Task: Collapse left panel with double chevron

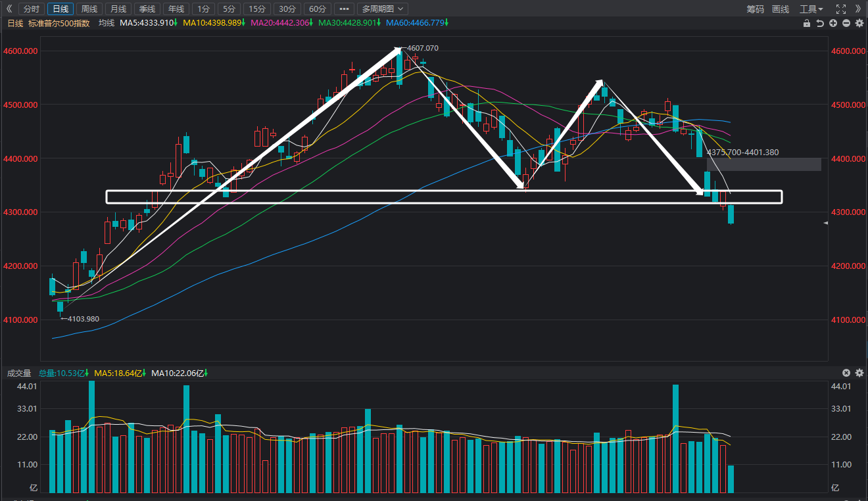Action: pyautogui.click(x=9, y=9)
